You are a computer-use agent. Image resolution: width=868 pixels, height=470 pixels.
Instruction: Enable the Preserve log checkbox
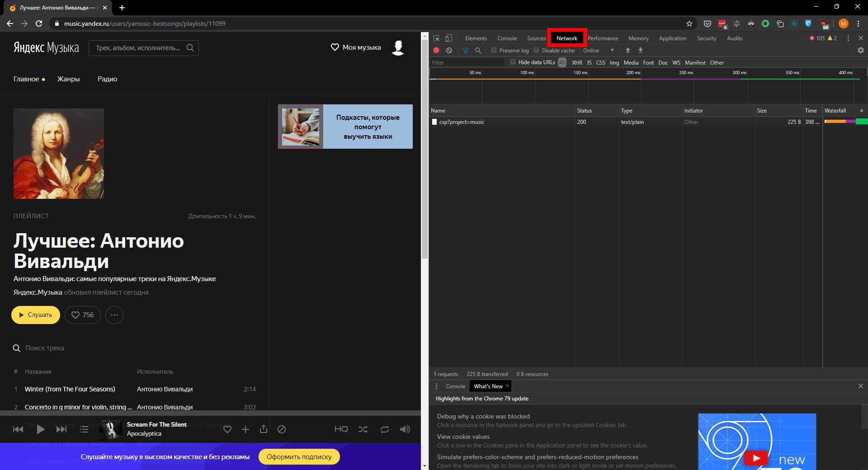click(494, 50)
